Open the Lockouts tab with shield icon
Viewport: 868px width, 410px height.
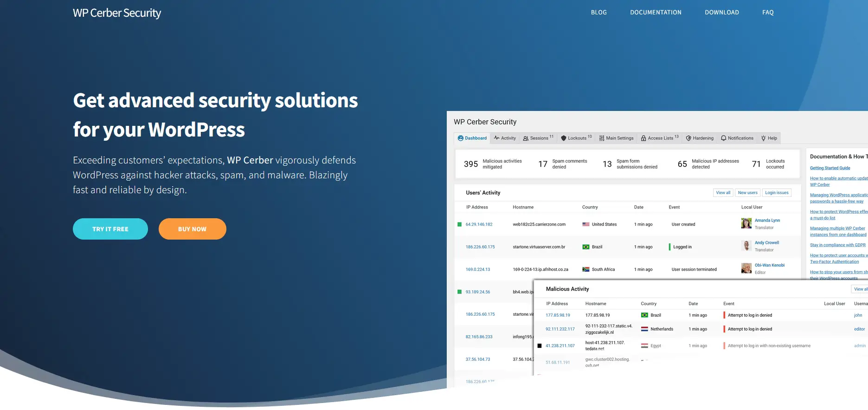[x=576, y=138]
